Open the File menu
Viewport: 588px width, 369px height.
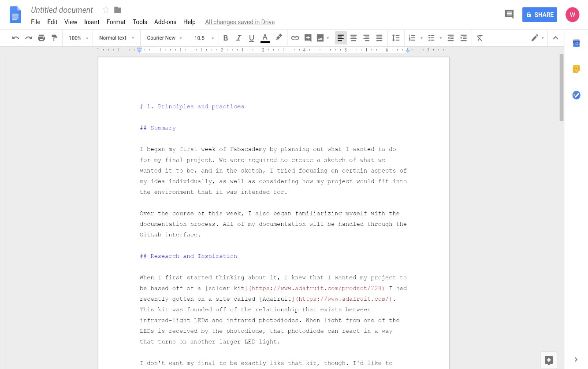tap(36, 22)
